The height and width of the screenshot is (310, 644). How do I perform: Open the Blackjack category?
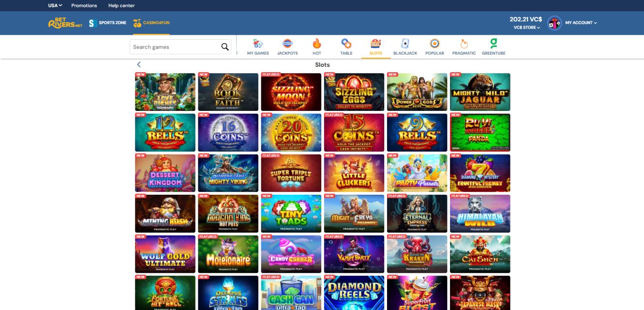point(405,47)
